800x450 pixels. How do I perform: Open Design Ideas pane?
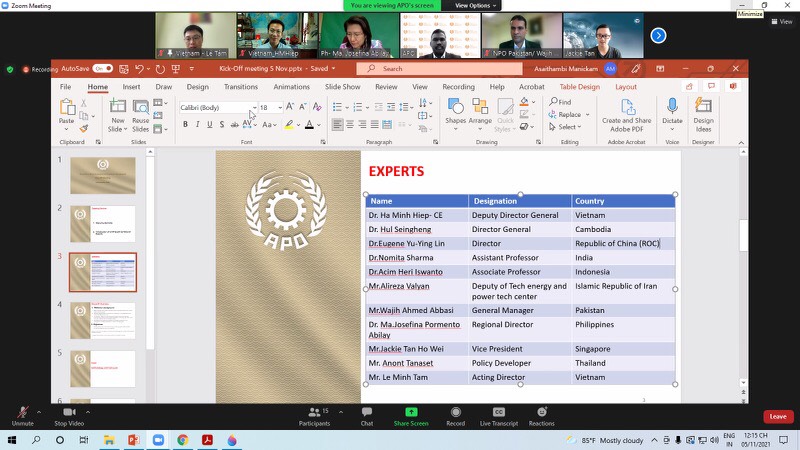[703, 115]
